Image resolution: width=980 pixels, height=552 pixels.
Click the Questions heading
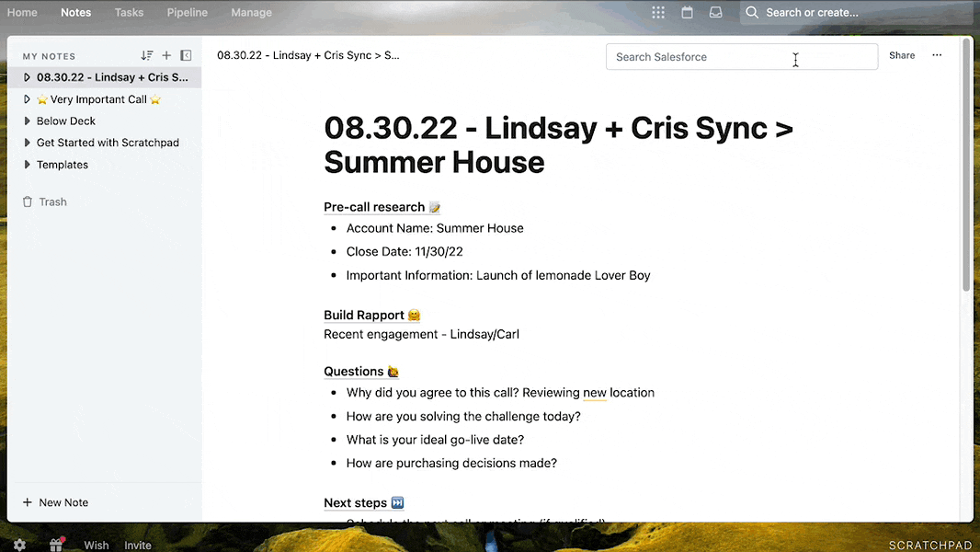361,372
